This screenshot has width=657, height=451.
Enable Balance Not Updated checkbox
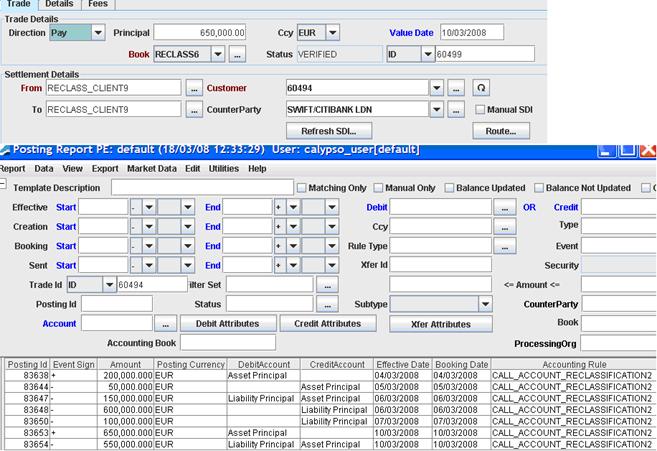[539, 188]
